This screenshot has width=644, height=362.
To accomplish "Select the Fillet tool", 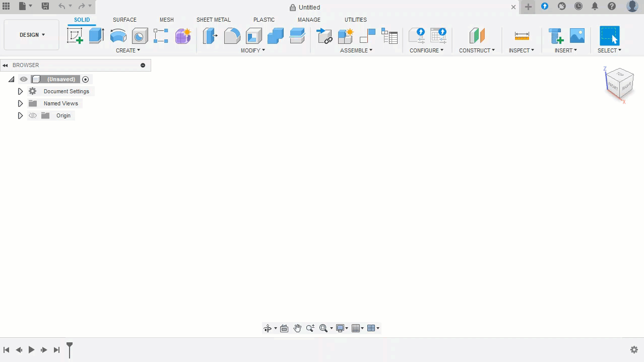I will (232, 36).
